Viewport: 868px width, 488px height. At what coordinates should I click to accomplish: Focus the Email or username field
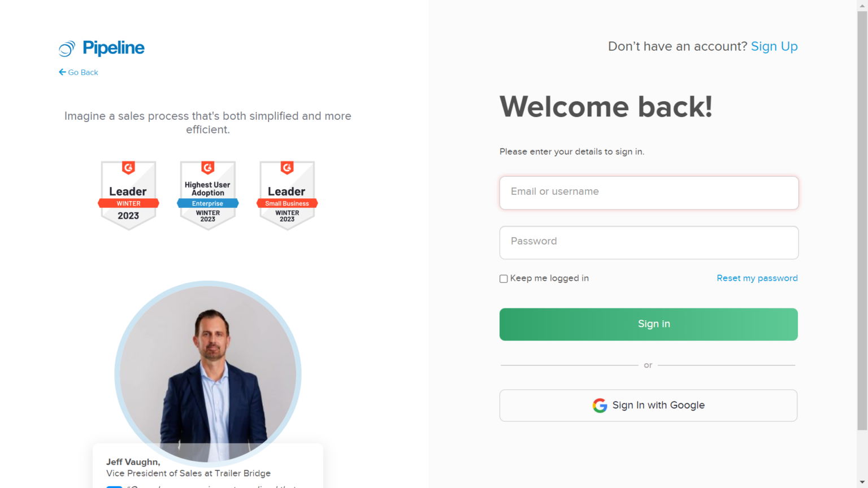coord(649,193)
